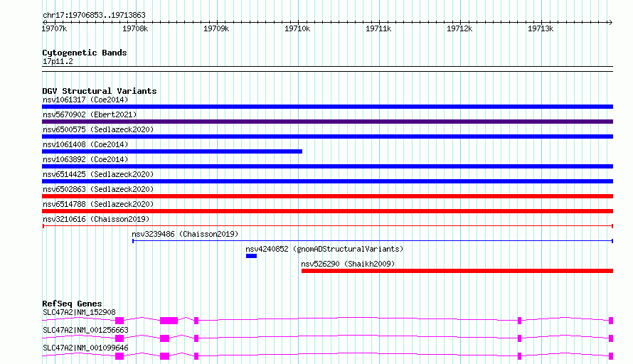The image size is (633, 364).
Task: Click the 19710k ruler label
Action: (x=297, y=28)
